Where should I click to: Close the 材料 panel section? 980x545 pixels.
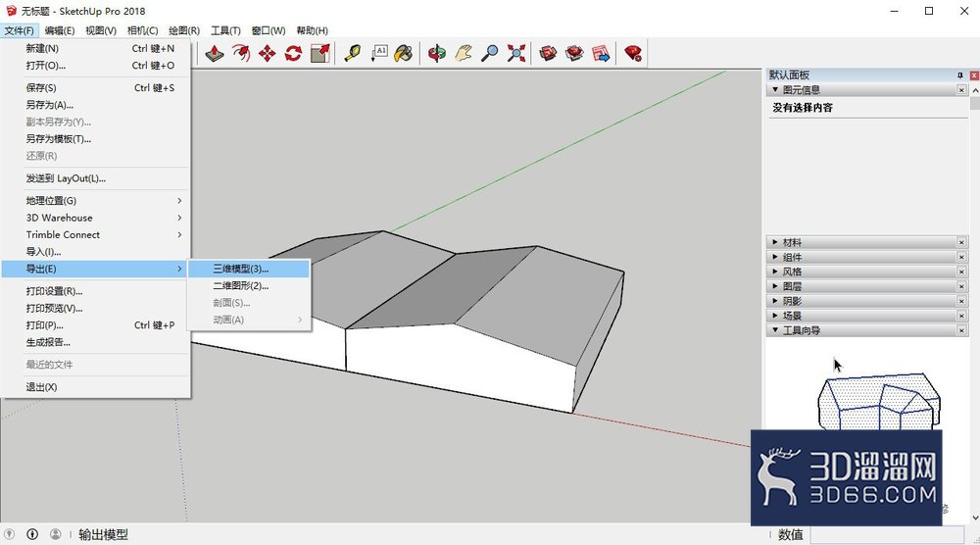click(x=961, y=242)
